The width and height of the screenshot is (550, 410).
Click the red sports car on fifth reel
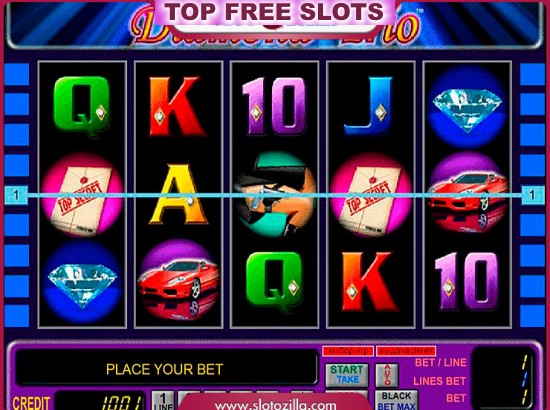467,194
